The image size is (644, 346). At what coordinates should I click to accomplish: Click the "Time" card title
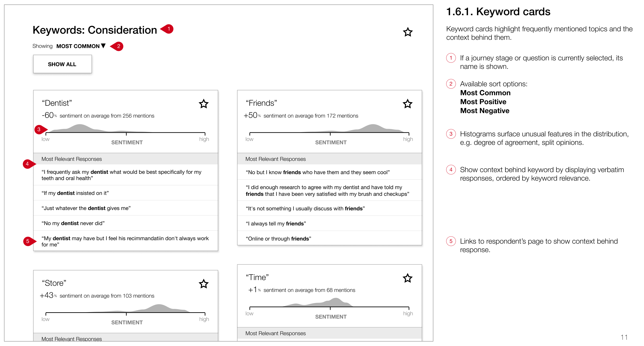click(257, 277)
